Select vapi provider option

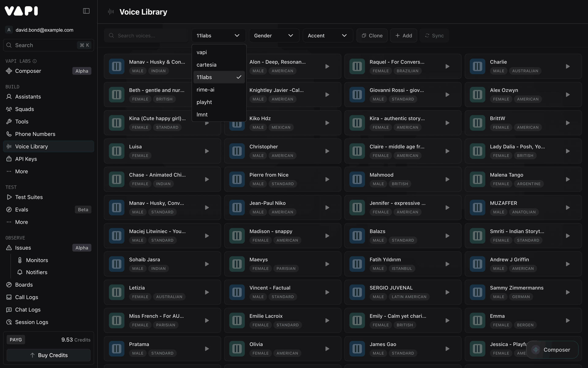click(x=219, y=52)
